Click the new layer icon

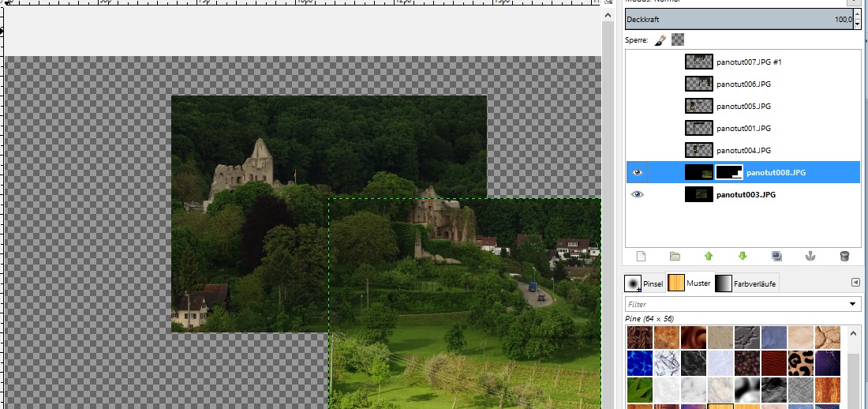point(641,256)
